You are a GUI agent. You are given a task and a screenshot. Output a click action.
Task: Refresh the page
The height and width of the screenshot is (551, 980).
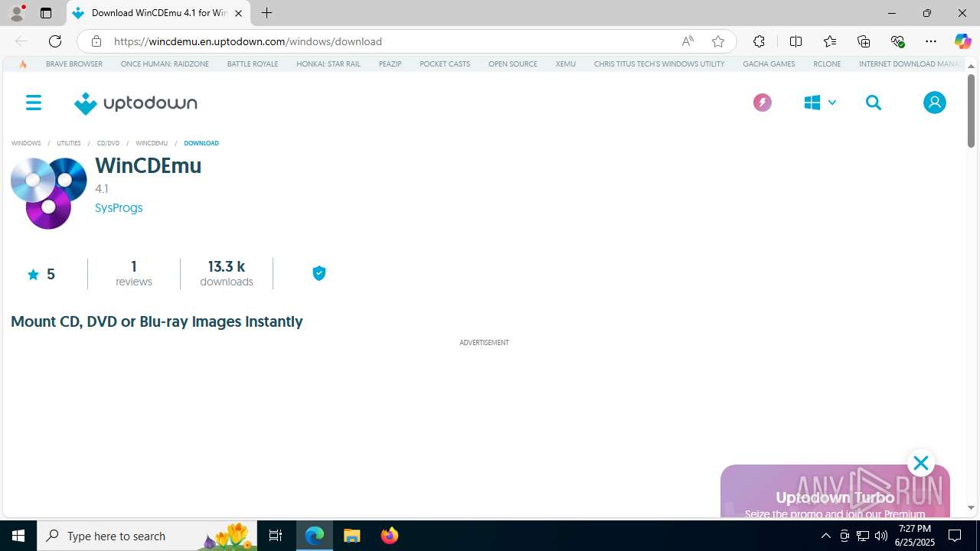[54, 41]
